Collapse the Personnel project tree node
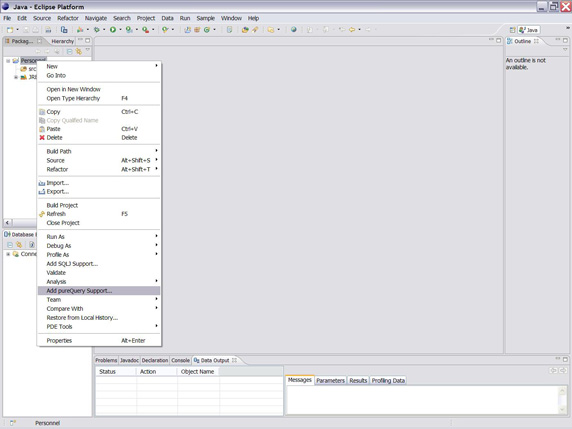Viewport: 572px width, 429px height. coord(8,61)
